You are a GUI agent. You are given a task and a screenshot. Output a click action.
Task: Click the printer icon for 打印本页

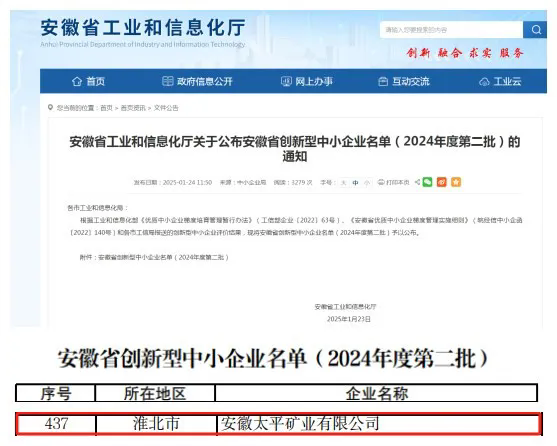381,182
